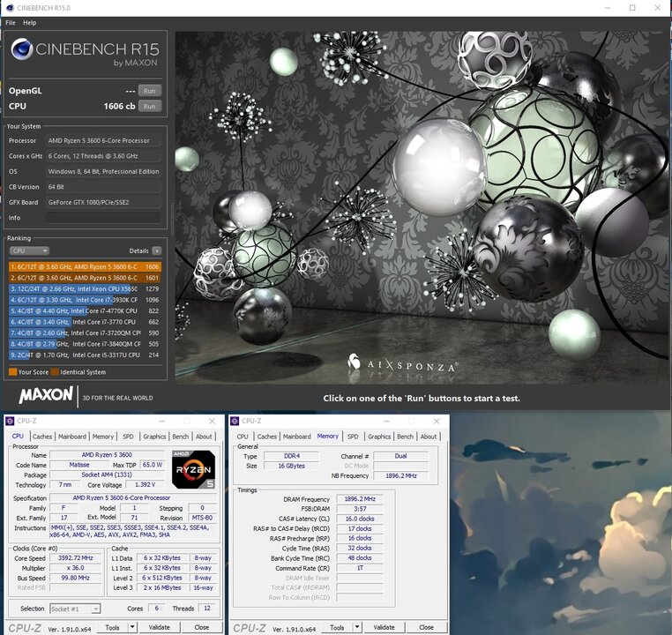
Task: Open the Socket #1 selection dropdown
Action: (x=75, y=609)
